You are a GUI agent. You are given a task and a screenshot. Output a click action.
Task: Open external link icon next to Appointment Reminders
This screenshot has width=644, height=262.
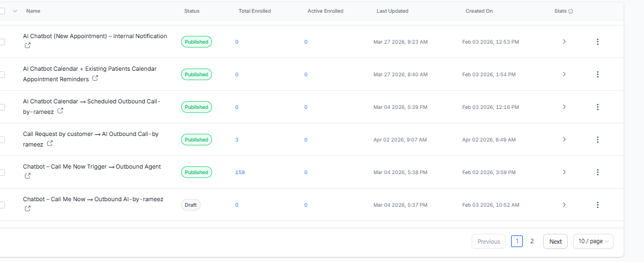[x=95, y=78]
